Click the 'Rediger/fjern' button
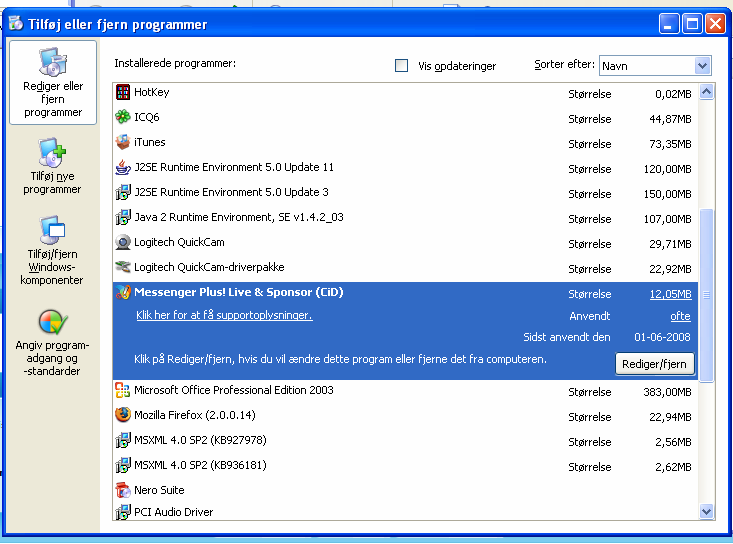Image resolution: width=733 pixels, height=544 pixels. [x=654, y=364]
